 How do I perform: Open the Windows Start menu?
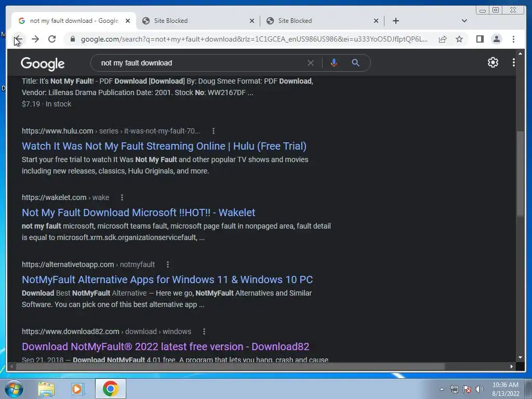(14, 389)
